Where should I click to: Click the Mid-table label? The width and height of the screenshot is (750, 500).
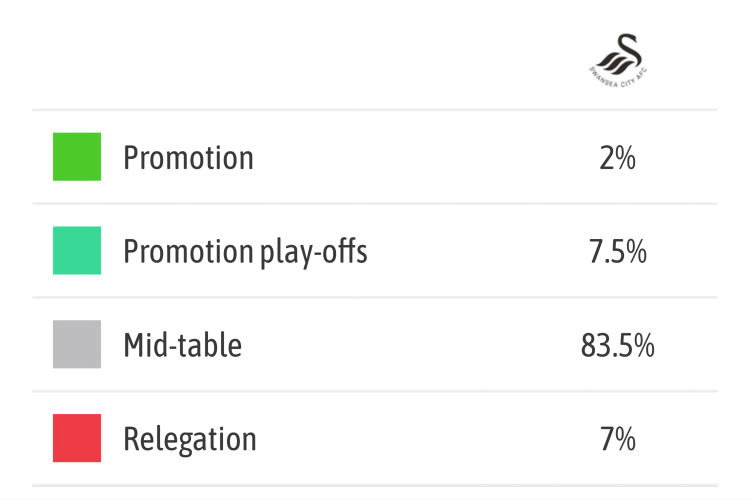[x=182, y=346]
